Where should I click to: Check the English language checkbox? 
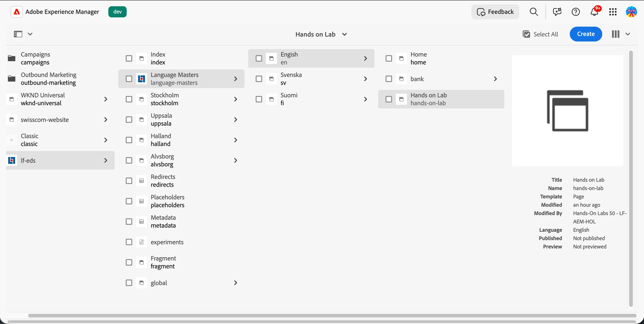click(x=259, y=58)
